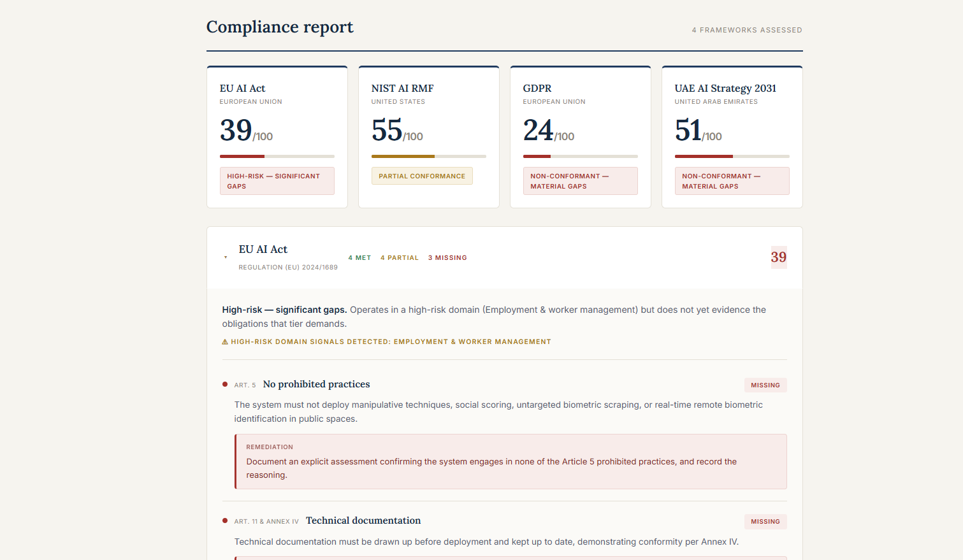Click the United Arab Emirates region label
The height and width of the screenshot is (560, 963).
(x=716, y=102)
